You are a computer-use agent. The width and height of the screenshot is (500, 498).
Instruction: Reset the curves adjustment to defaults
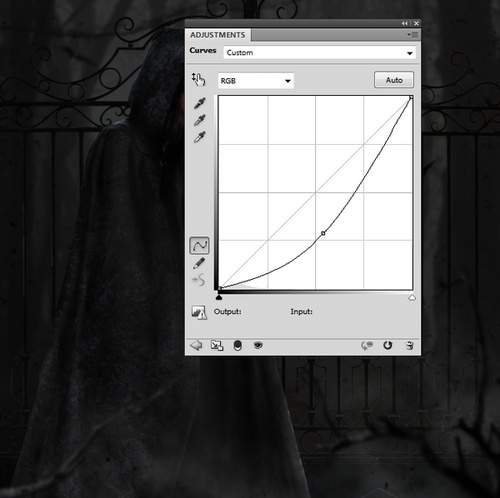(x=387, y=345)
